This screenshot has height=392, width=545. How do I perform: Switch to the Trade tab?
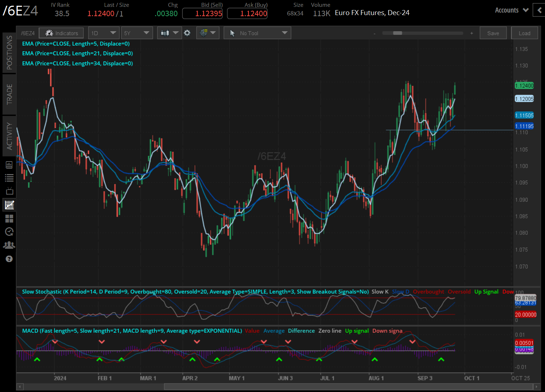tap(9, 94)
